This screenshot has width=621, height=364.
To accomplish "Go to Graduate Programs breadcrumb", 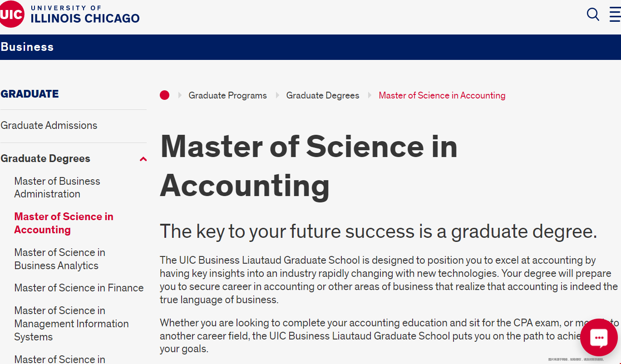I will coord(227,95).
